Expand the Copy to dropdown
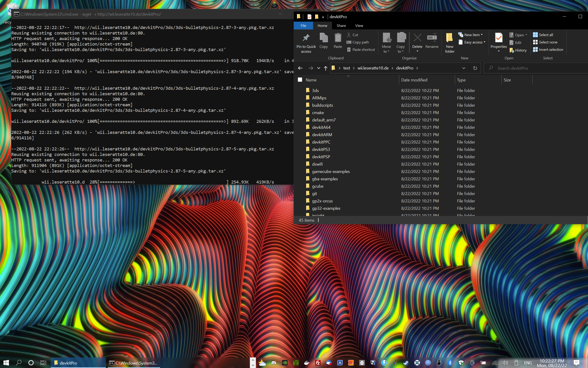The width and height of the screenshot is (588, 368). pos(400,49)
